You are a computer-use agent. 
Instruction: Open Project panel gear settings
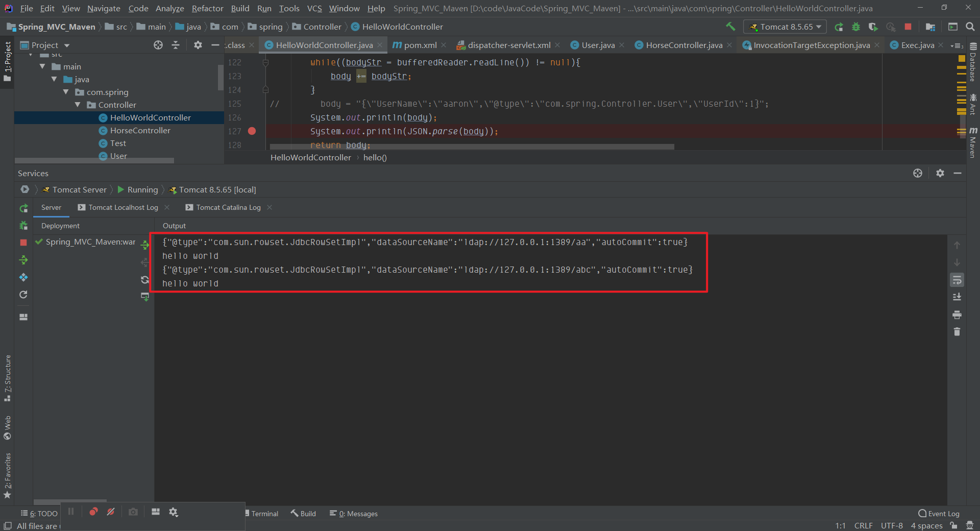pyautogui.click(x=198, y=45)
